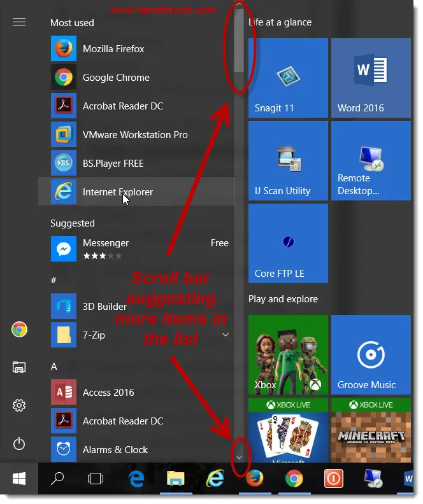Click the 'Most used' heading
Viewport: 423px width, 504px height.
[x=72, y=23]
